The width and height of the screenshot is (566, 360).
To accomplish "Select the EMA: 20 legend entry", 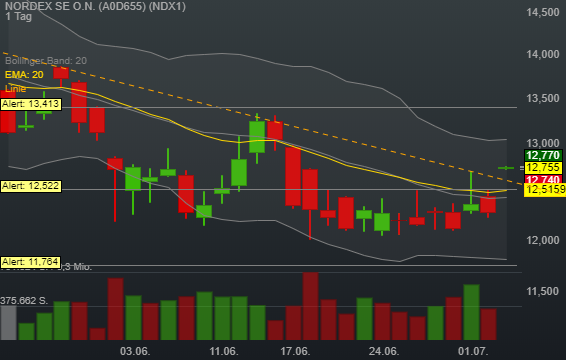I will (24, 75).
